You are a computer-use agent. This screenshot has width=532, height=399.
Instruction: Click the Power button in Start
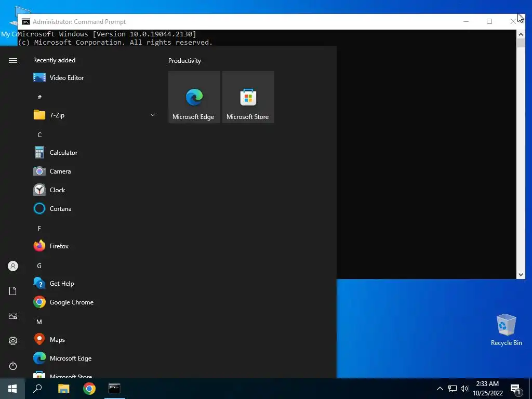(x=13, y=366)
